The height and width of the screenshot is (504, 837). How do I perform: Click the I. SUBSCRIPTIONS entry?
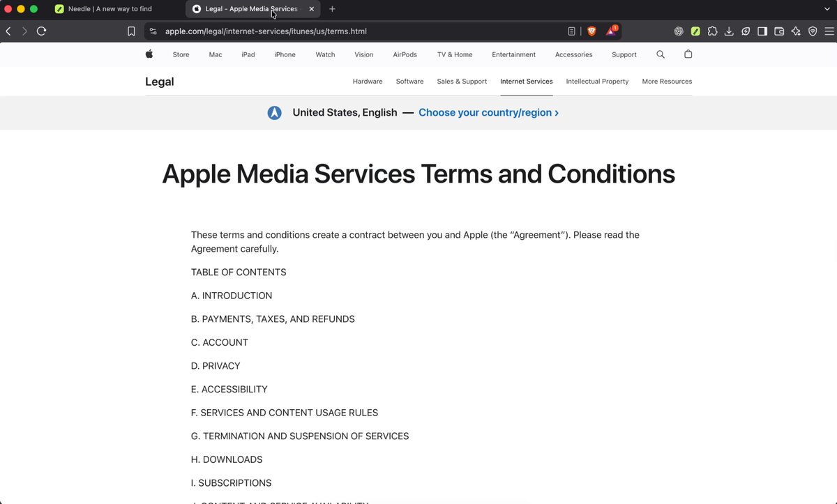(x=232, y=483)
